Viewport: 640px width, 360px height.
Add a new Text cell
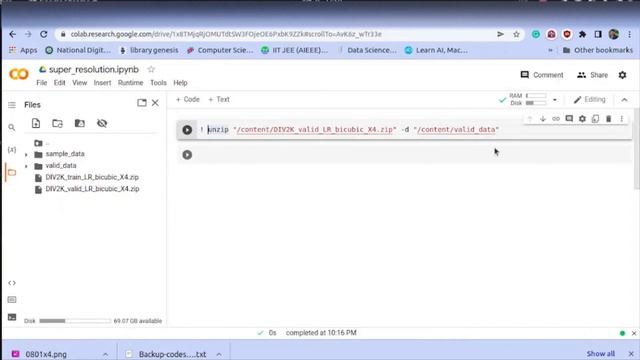click(x=219, y=100)
